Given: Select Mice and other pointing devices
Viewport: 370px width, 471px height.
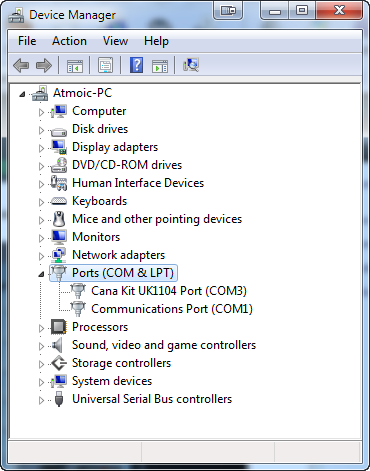Looking at the screenshot, I should coord(157,219).
